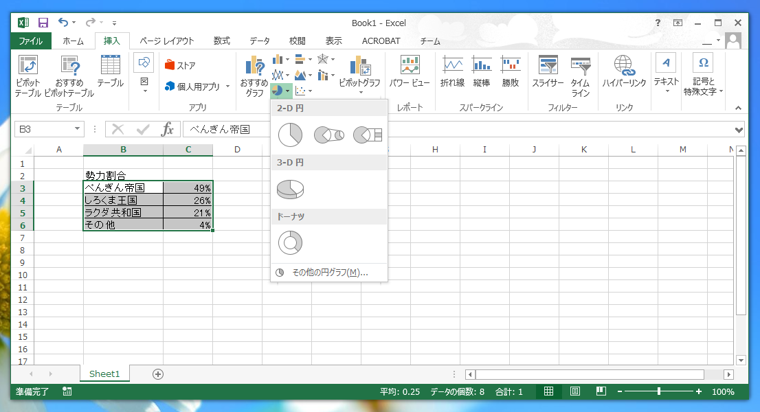Switch to the ホーム tab

(x=73, y=41)
